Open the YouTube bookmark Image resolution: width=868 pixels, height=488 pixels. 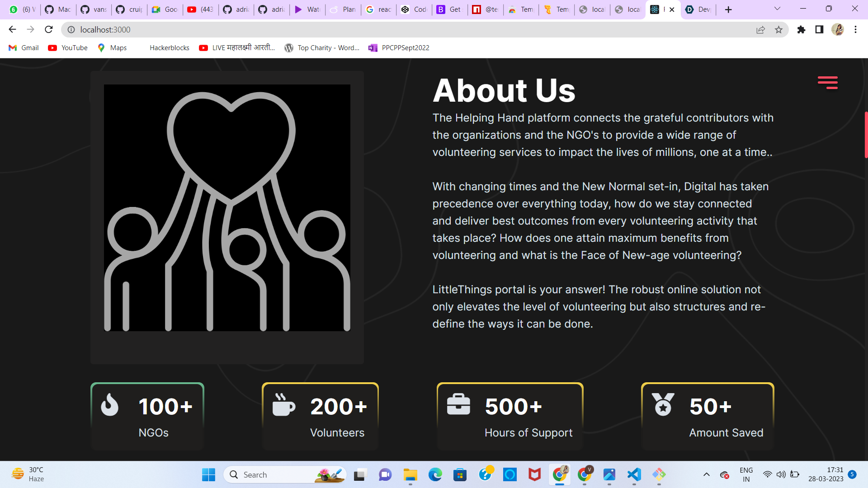[68, 48]
